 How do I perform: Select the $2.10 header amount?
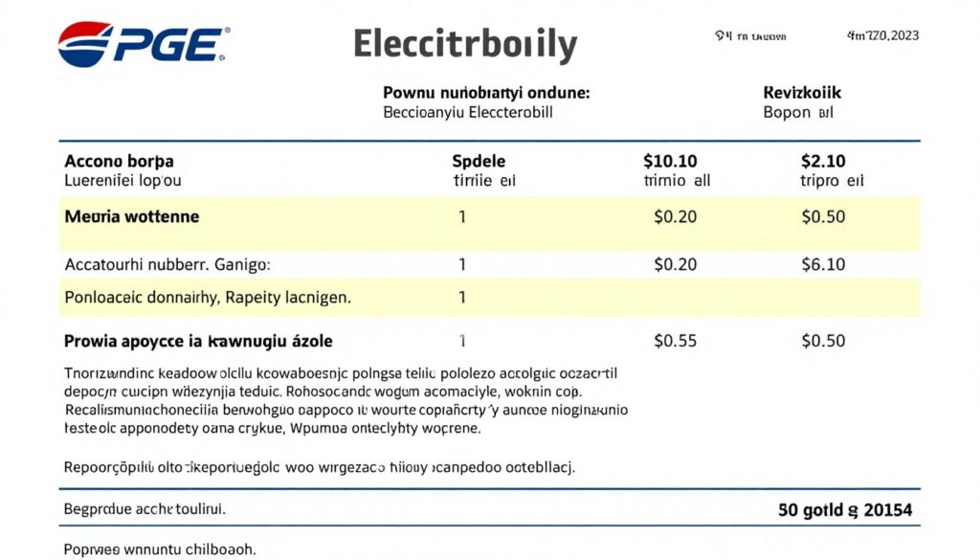click(x=823, y=161)
